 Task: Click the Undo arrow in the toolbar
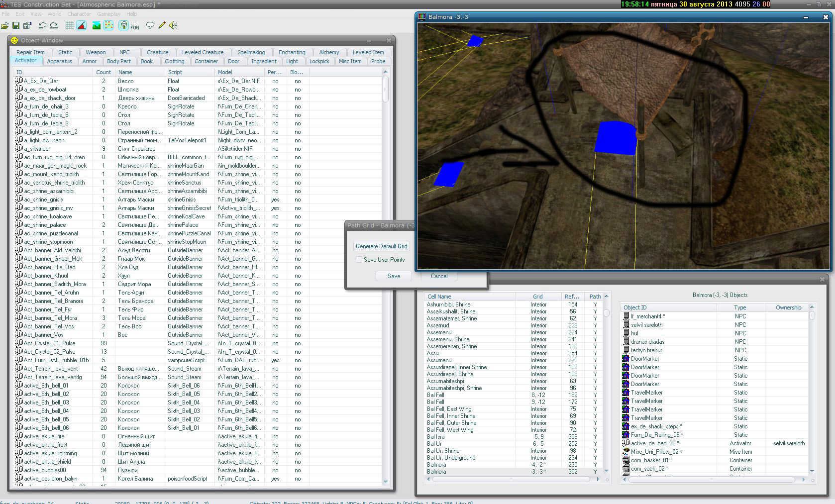42,25
